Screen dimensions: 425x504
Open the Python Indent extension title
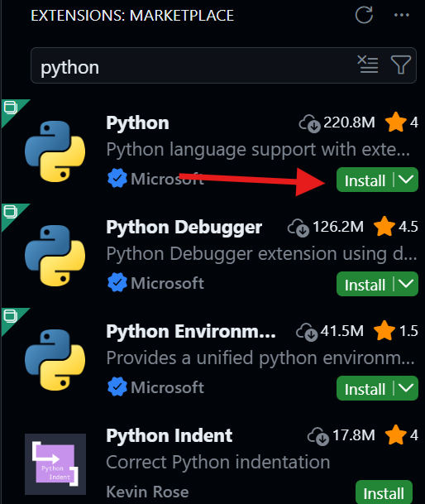pos(169,436)
